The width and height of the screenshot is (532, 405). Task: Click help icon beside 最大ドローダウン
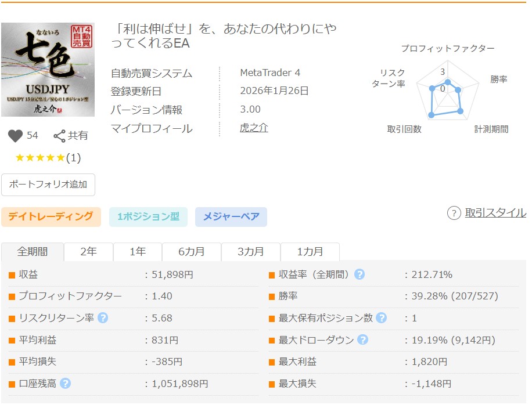coord(362,340)
